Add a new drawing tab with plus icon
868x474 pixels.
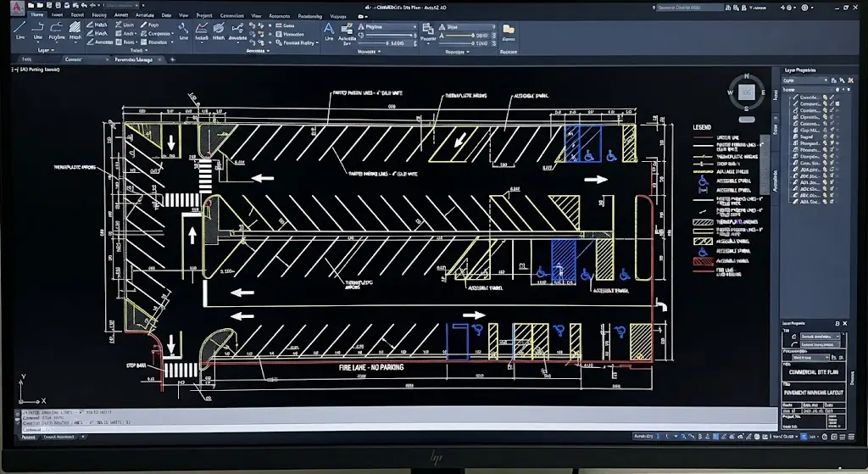click(173, 59)
